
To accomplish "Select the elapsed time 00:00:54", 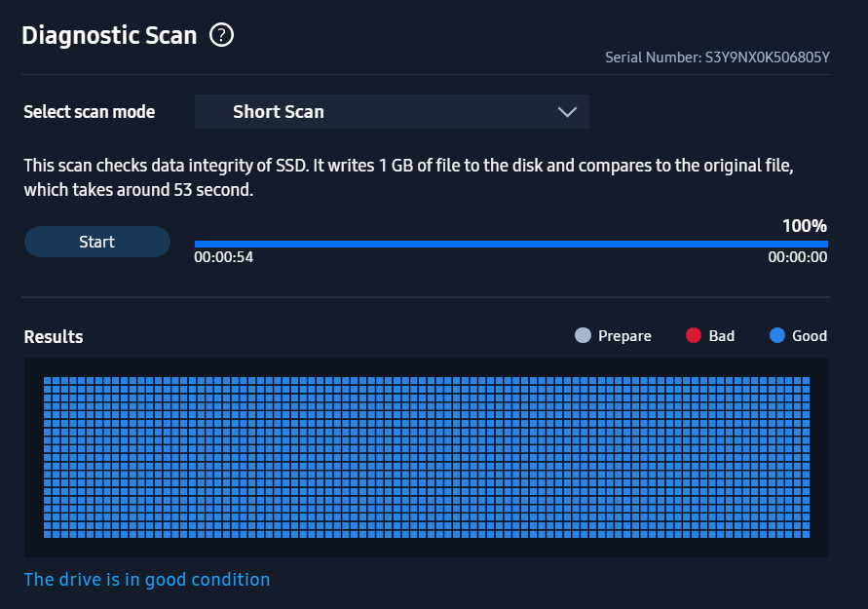I will [224, 257].
